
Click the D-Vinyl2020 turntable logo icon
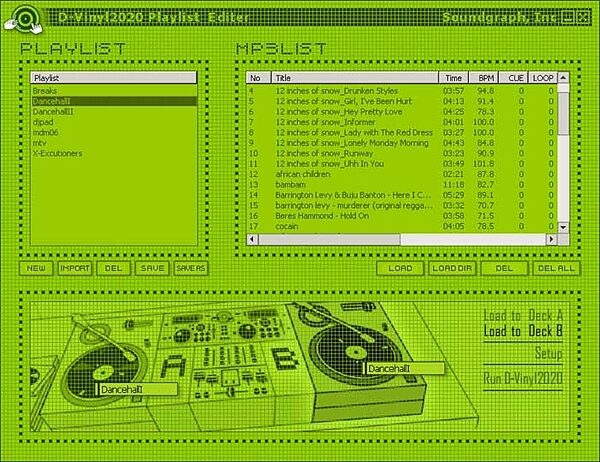pyautogui.click(x=24, y=19)
